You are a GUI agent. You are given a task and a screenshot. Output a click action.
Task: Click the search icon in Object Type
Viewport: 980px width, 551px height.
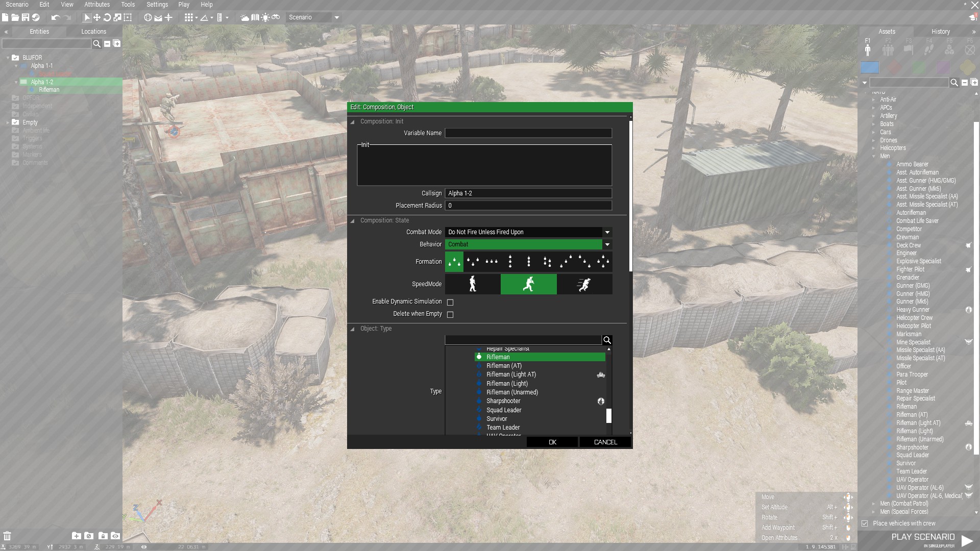pyautogui.click(x=607, y=340)
